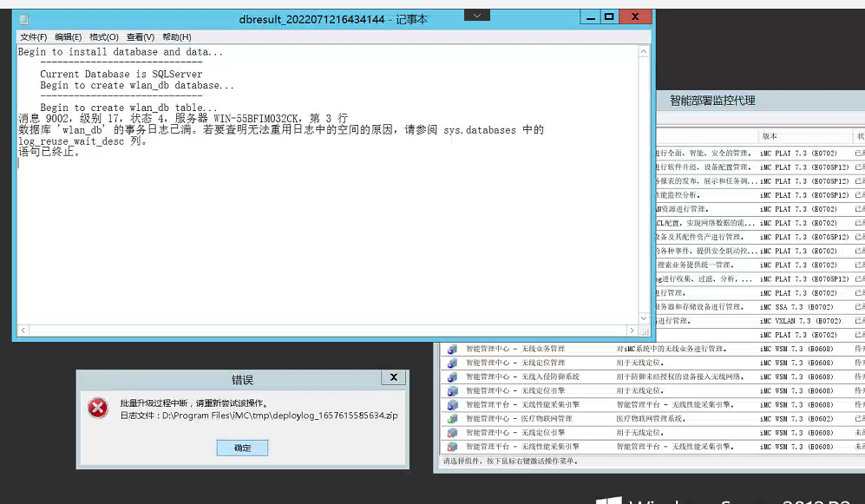
Task: Select the row 智能管理中心 - 无线业务管理
Action: 652,349
